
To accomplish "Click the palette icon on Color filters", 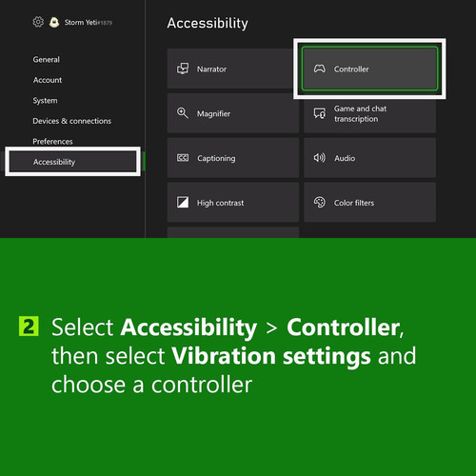I will (320, 202).
